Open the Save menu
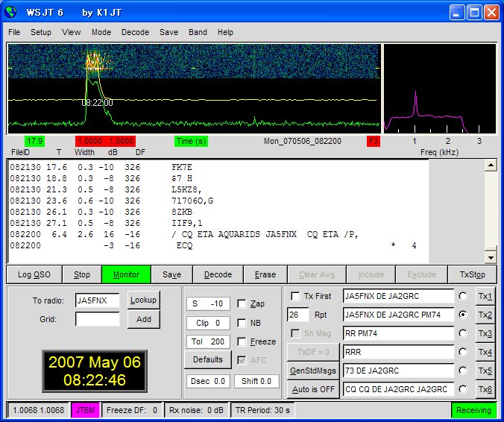 tap(168, 32)
